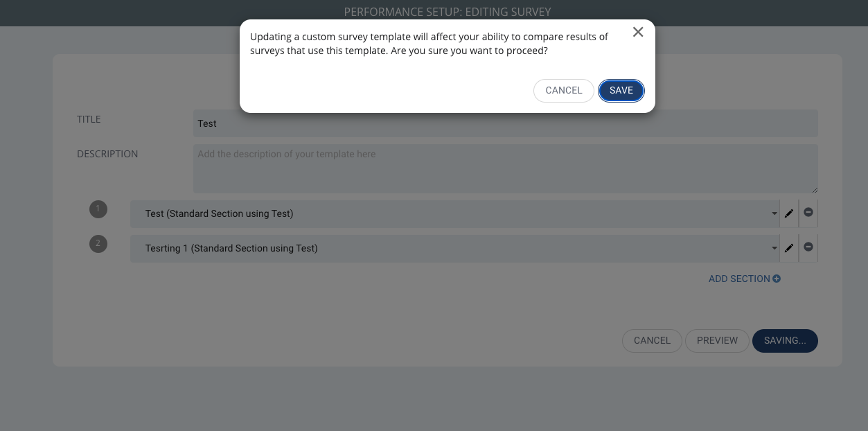Open the Tesrting 1 section dropdown
Screen dimensions: 868x431
coord(454,248)
